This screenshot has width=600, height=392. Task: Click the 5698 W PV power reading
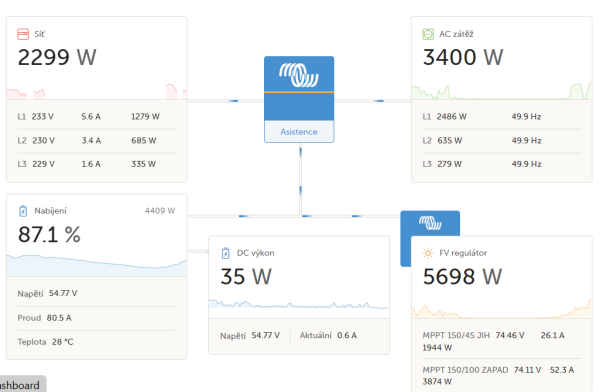462,276
